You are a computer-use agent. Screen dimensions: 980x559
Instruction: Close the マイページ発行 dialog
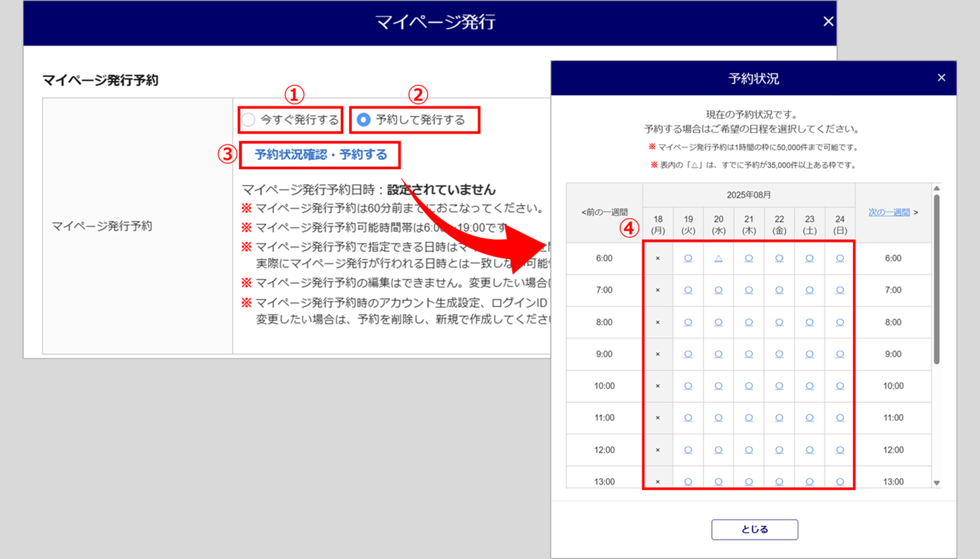(x=828, y=22)
